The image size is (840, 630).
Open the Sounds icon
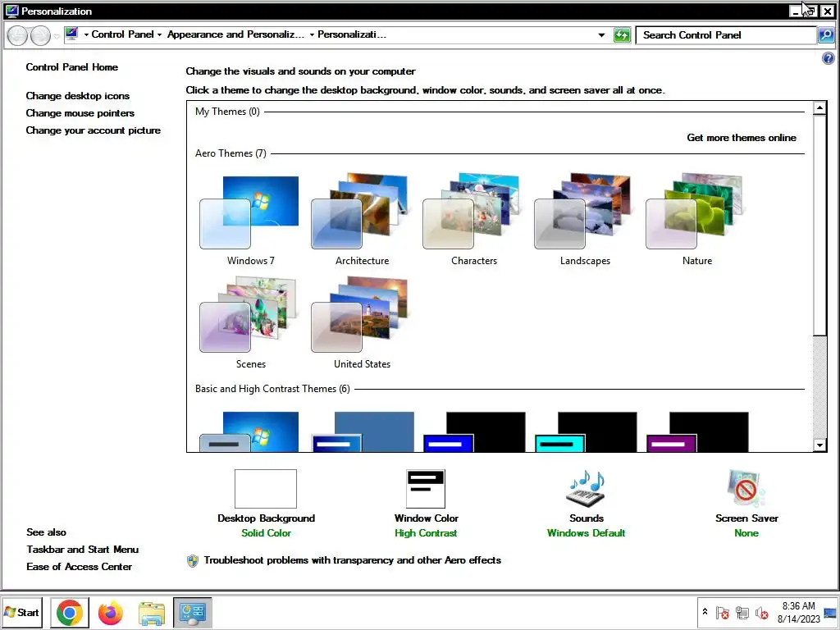pos(586,489)
